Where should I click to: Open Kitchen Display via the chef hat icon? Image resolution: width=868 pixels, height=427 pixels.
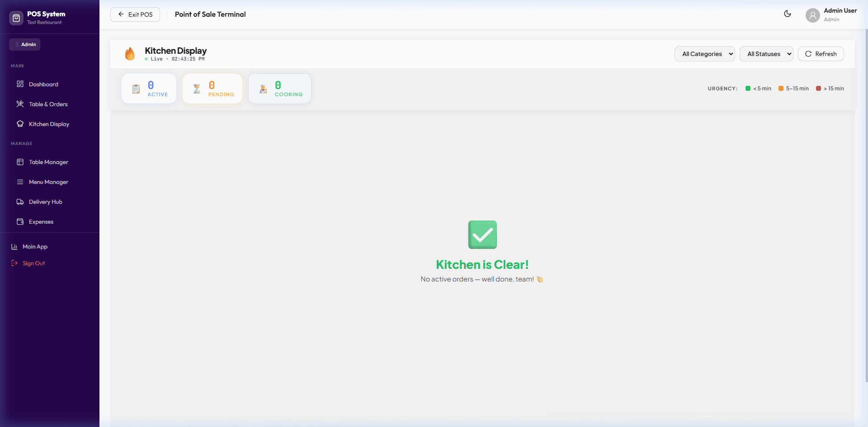pos(21,124)
